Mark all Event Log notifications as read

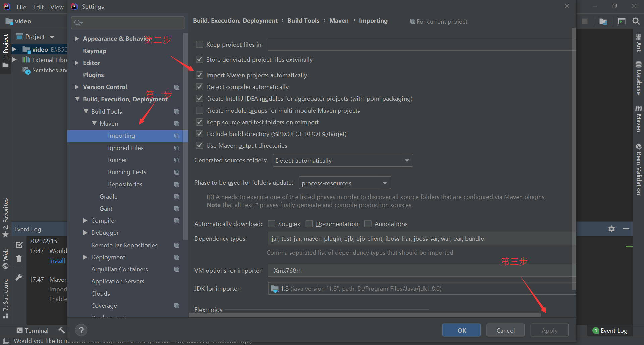click(19, 245)
